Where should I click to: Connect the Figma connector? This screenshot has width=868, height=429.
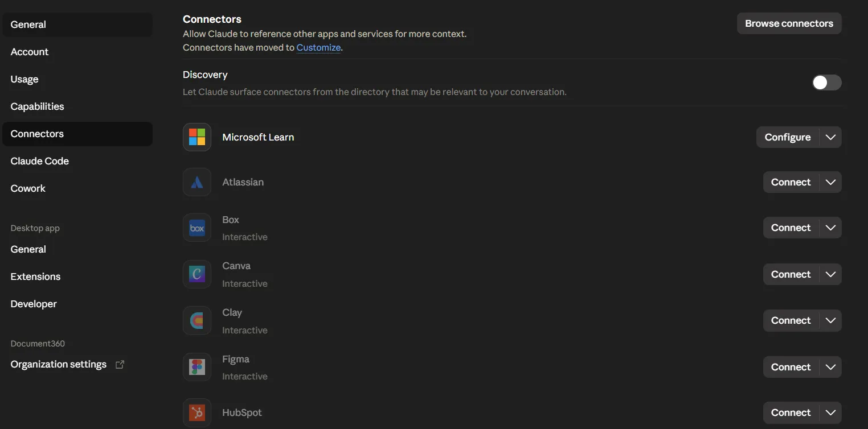tap(791, 367)
